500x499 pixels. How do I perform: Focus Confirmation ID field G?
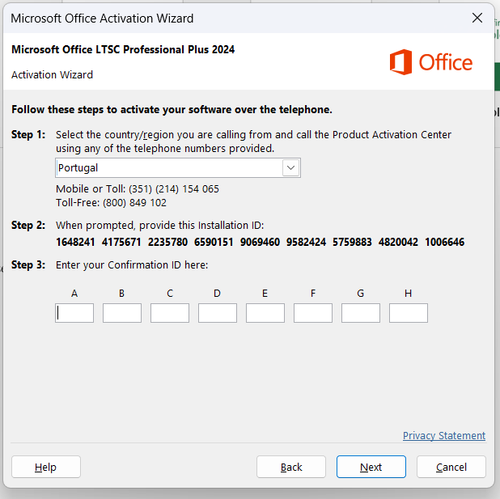361,313
